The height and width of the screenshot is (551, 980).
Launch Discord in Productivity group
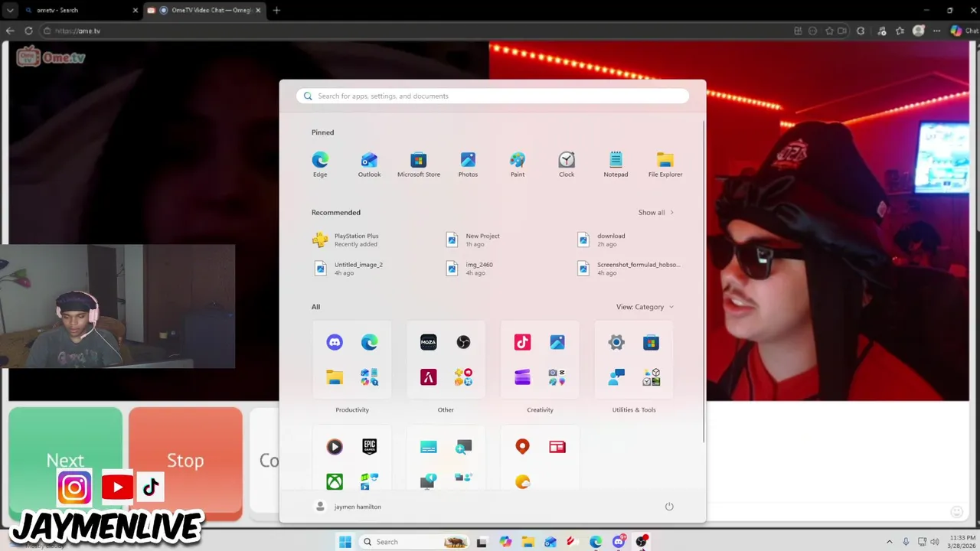[335, 342]
